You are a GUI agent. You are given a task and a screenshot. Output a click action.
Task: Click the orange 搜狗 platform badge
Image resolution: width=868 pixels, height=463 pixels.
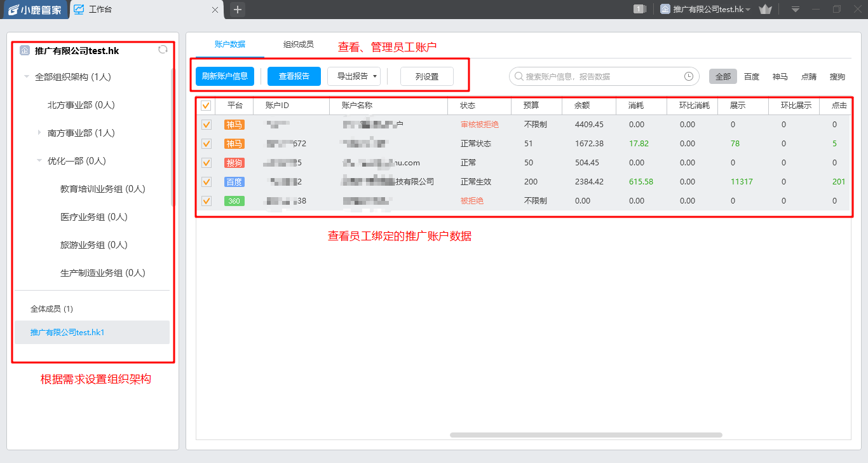234,163
